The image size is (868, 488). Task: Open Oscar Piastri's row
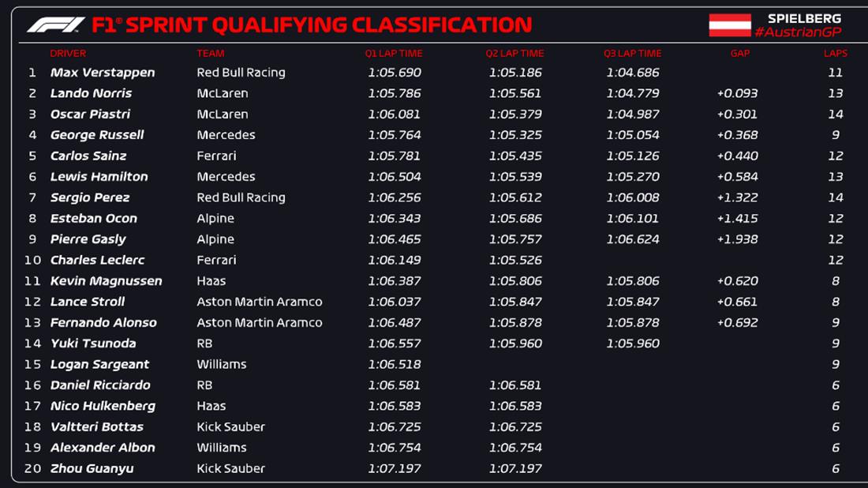[90, 114]
